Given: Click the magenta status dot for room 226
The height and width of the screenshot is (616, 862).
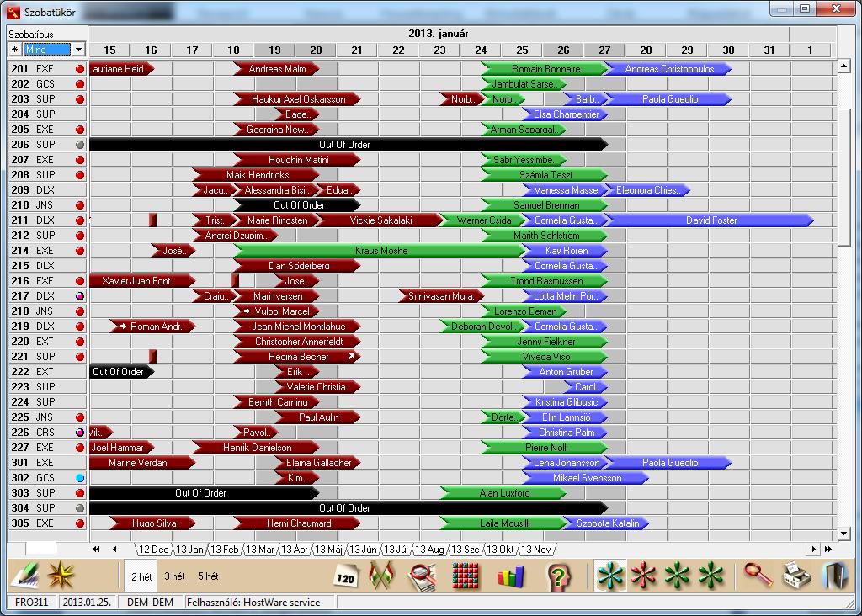Looking at the screenshot, I should 80,433.
